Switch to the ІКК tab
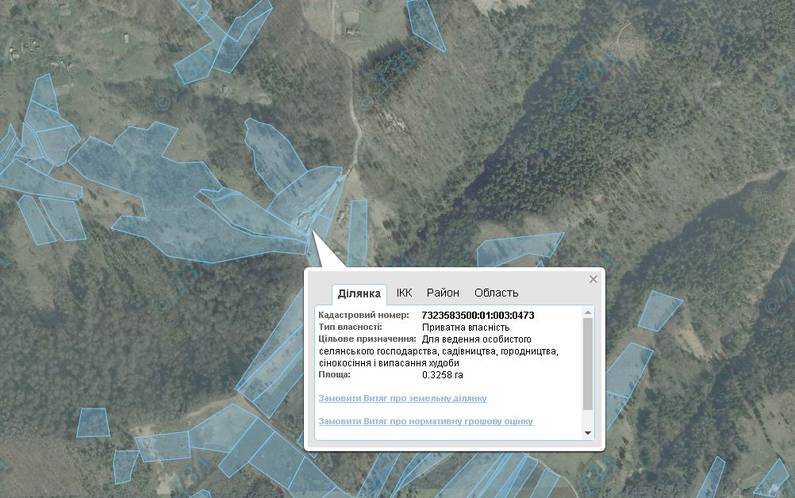 point(404,293)
